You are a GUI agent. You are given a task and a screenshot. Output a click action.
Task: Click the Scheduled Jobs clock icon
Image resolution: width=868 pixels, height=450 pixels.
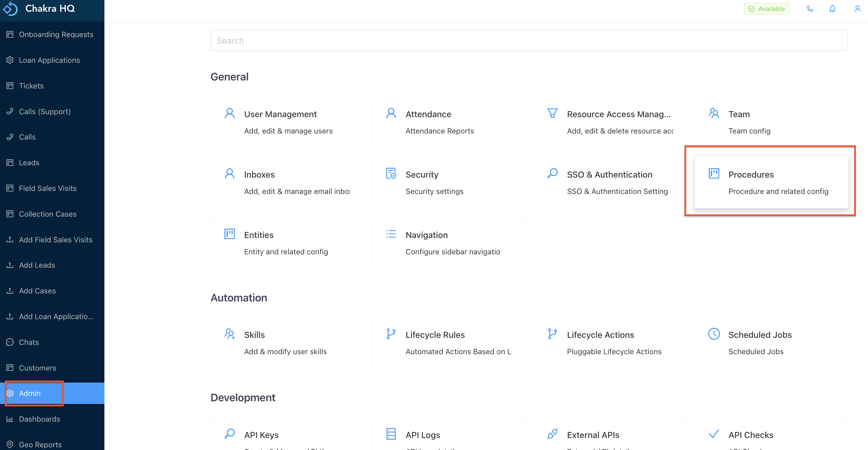pyautogui.click(x=714, y=334)
